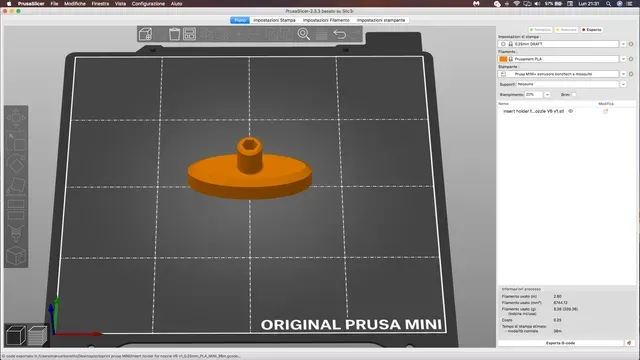Select the Scale gizmo tool
The height and width of the screenshot is (360, 640).
pyautogui.click(x=16, y=141)
